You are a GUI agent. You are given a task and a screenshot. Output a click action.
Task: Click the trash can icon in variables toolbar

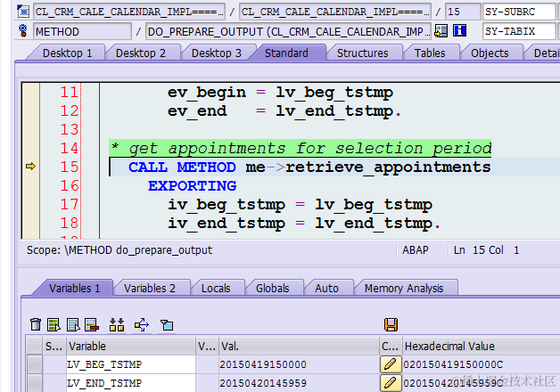pos(36,324)
